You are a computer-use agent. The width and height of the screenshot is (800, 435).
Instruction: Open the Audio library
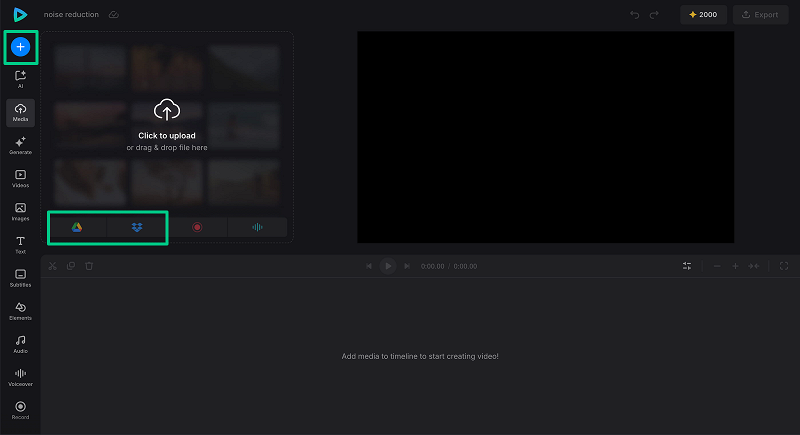[x=20, y=344]
